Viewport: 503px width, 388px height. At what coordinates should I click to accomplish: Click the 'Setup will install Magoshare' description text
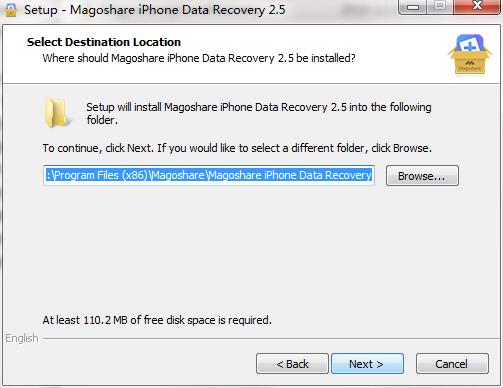(259, 113)
